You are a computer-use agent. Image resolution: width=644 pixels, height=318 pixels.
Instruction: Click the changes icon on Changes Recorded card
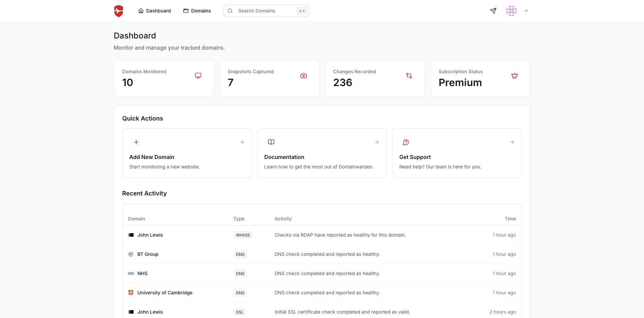(409, 76)
